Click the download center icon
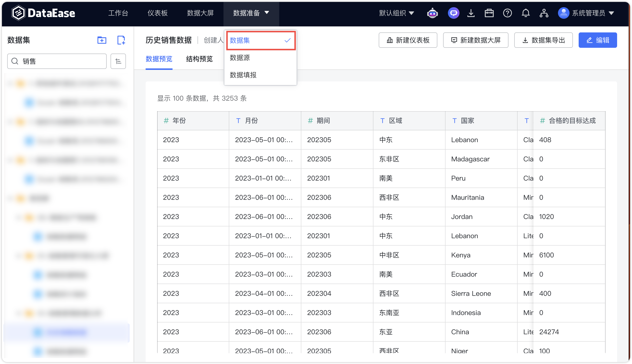Image resolution: width=632 pixels, height=364 pixels. coord(471,13)
